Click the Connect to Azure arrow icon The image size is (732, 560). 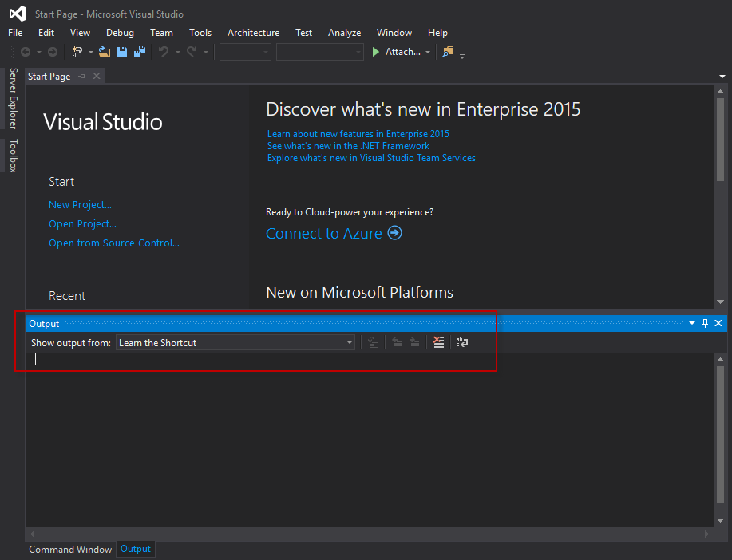(x=394, y=233)
